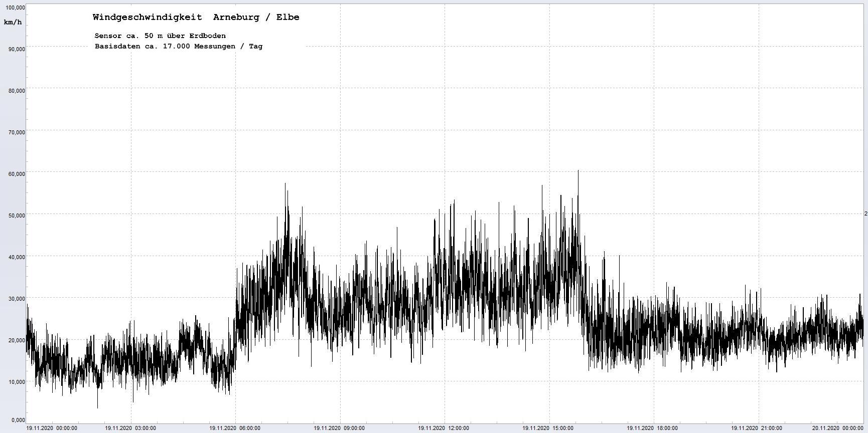The image size is (868, 433).
Task: Click the highest wind speed peak above 60 km/h
Action: pyautogui.click(x=578, y=171)
